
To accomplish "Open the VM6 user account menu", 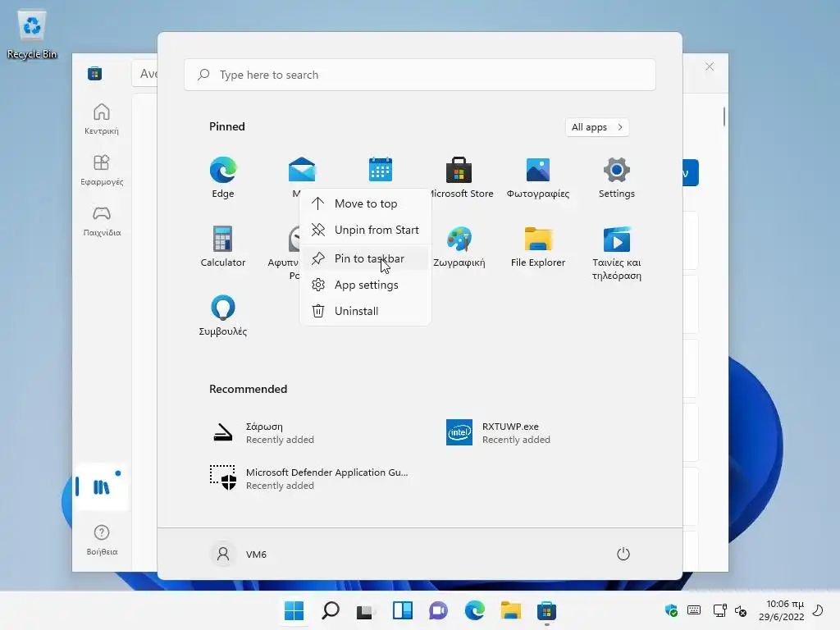I will (239, 554).
